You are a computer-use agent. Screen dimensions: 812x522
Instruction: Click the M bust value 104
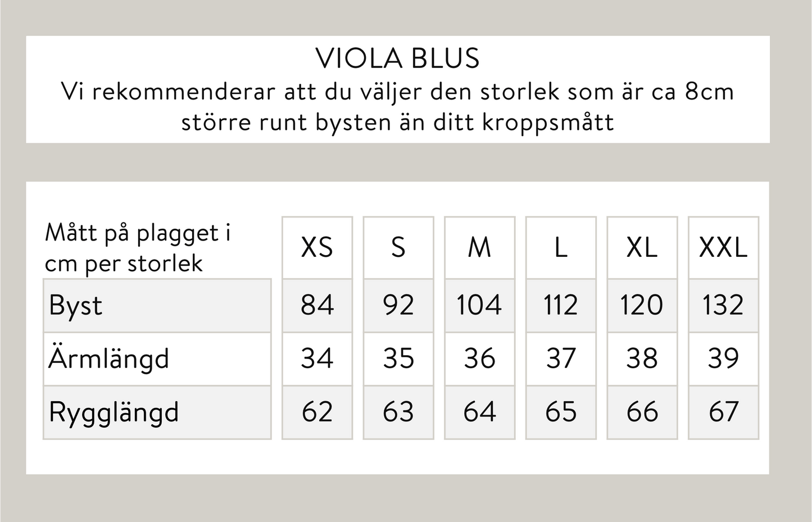click(x=479, y=305)
